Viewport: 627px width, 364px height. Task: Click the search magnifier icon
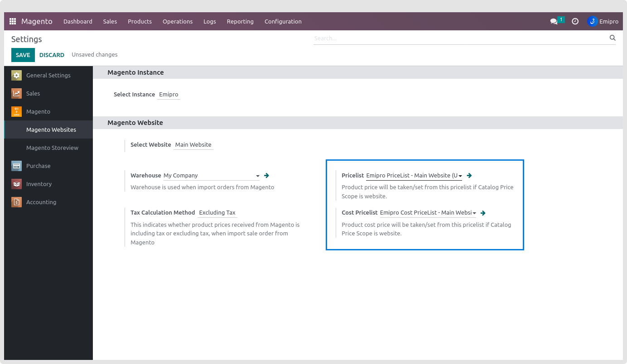pos(613,38)
